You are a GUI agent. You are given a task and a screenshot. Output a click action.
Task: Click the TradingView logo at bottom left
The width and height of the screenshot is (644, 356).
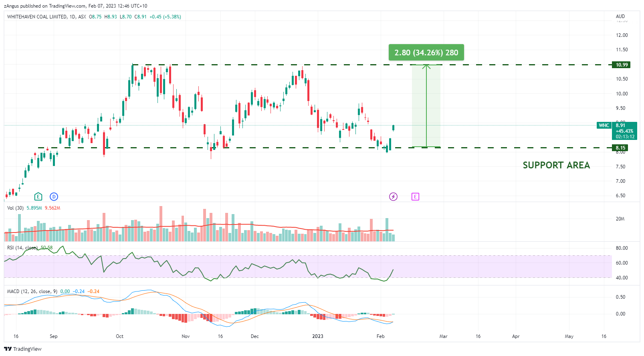23,349
